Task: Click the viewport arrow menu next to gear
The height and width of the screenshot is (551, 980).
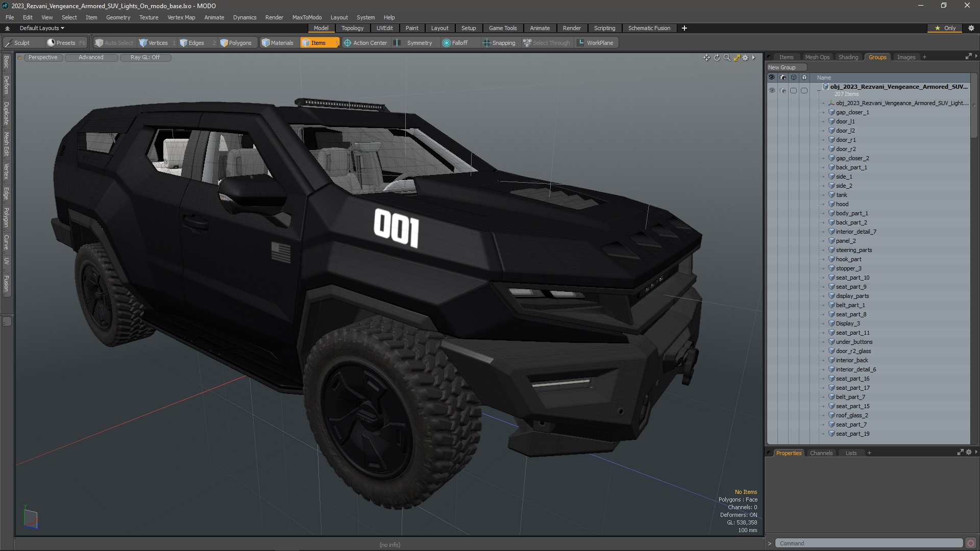Action: (x=753, y=58)
